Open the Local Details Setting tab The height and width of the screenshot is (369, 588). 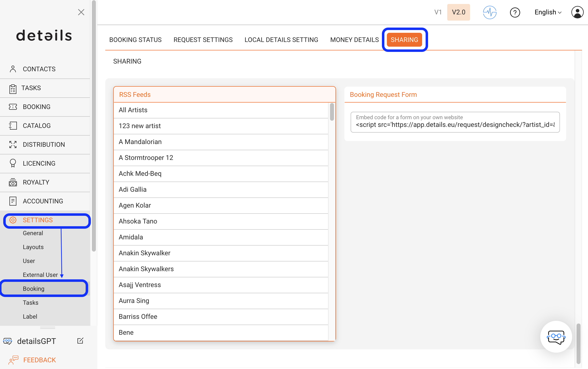point(281,40)
